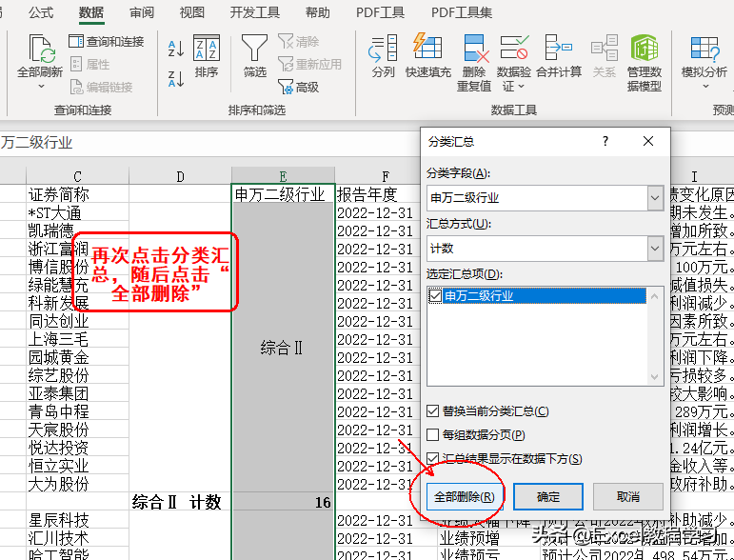This screenshot has height=560, width=734.
Task: Select column C header
Action: [x=77, y=176]
